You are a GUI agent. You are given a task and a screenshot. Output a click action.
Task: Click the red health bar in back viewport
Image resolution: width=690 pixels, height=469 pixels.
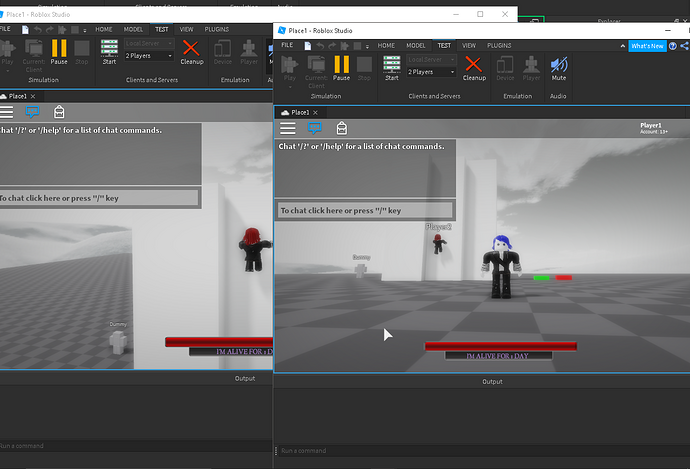219,342
